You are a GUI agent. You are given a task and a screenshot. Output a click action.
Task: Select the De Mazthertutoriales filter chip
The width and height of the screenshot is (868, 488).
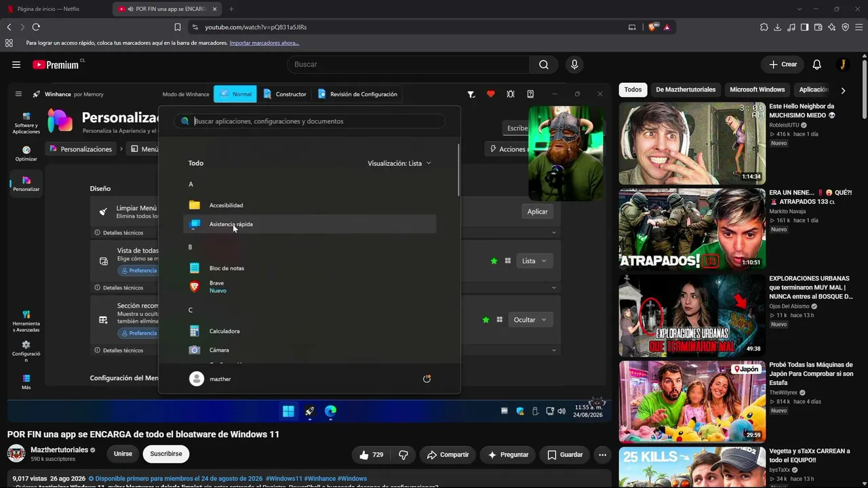pos(686,89)
